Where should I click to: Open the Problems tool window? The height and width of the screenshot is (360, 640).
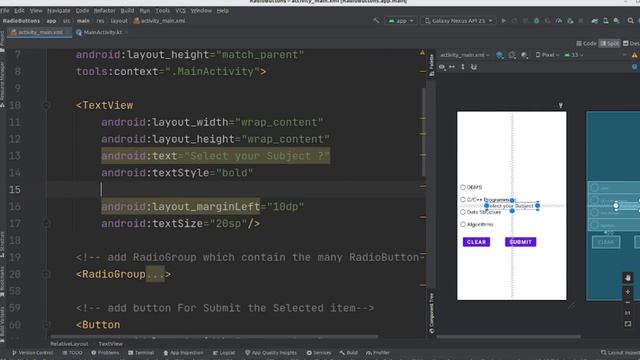coord(105,353)
